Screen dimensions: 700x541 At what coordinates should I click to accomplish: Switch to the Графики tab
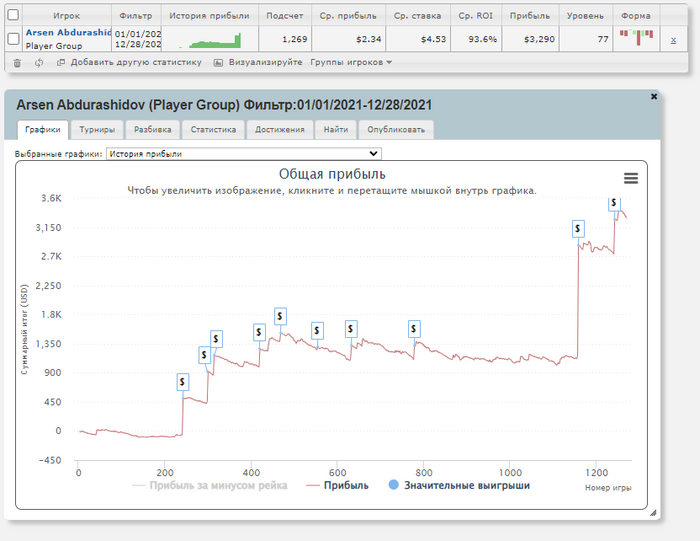pyautogui.click(x=43, y=129)
